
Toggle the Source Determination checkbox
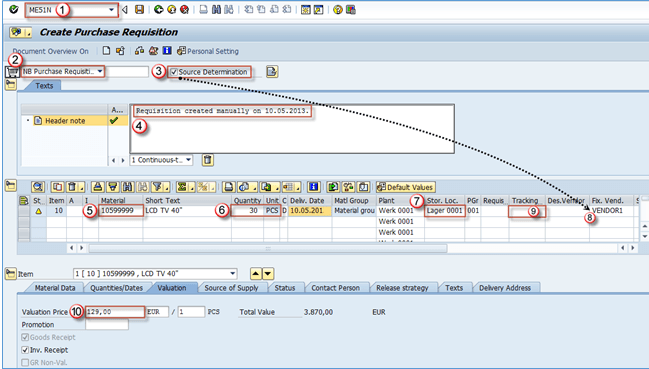pos(174,72)
